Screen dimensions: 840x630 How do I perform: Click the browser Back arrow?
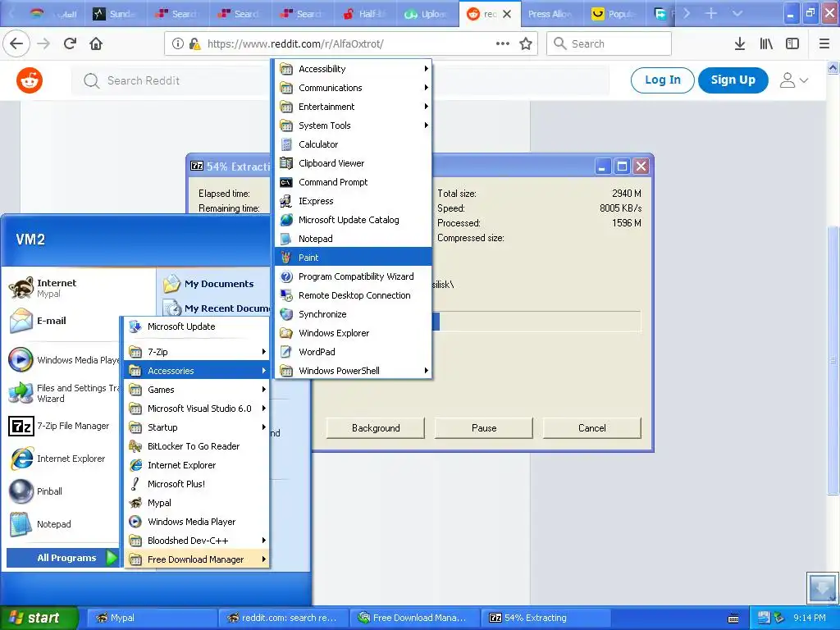coord(16,43)
